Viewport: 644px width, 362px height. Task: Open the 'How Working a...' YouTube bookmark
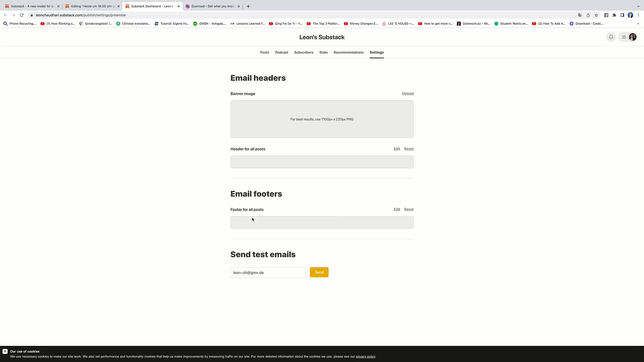(x=58, y=23)
